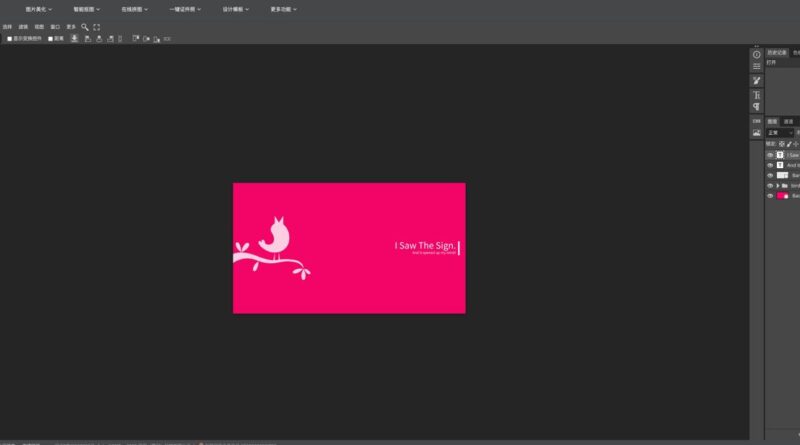Open the 选择 menu

7,27
